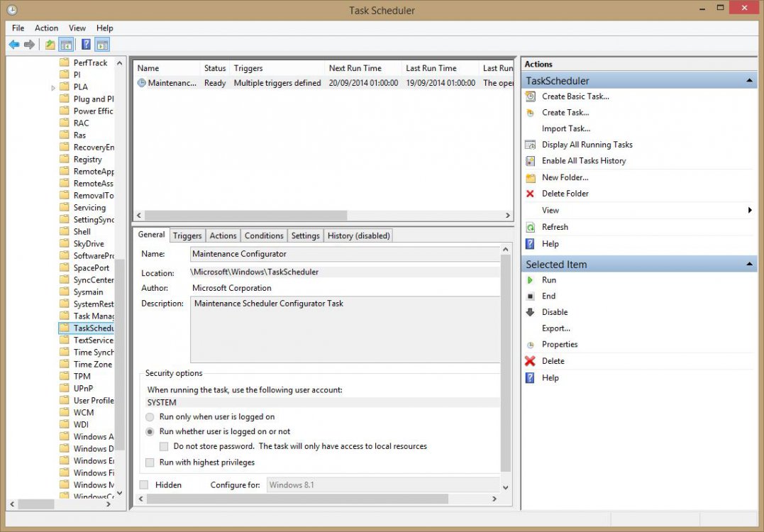
Task: Click the Help icon in TaskScheduler section
Action: point(530,243)
